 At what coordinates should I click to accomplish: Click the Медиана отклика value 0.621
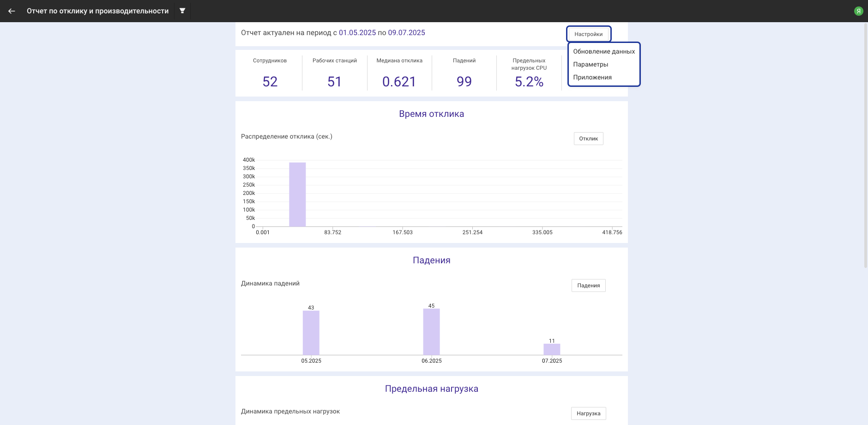399,82
